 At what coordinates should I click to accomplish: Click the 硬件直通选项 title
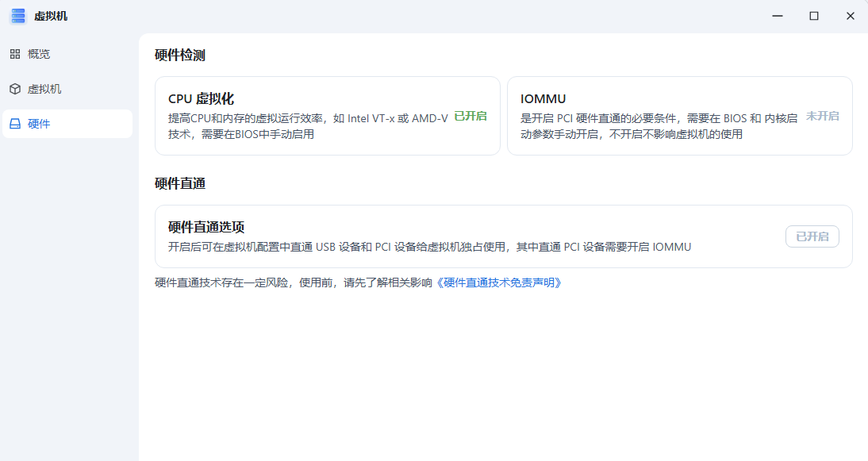coord(206,227)
